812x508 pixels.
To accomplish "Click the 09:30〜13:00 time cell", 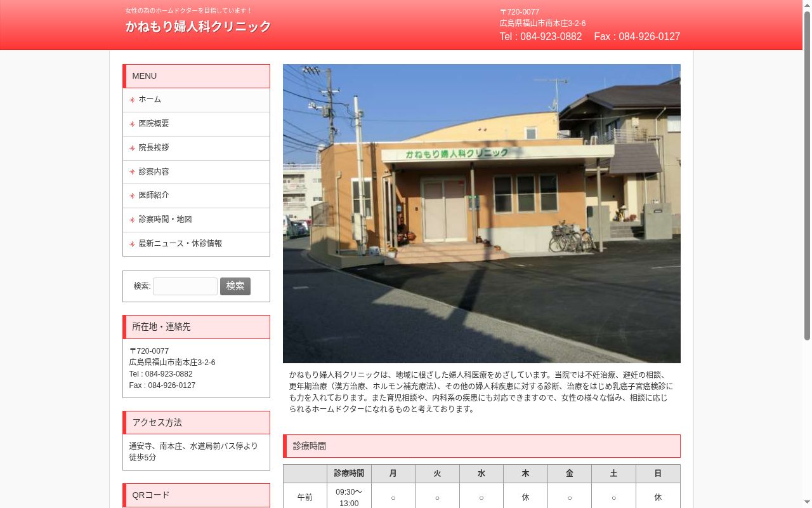I will pos(349,497).
